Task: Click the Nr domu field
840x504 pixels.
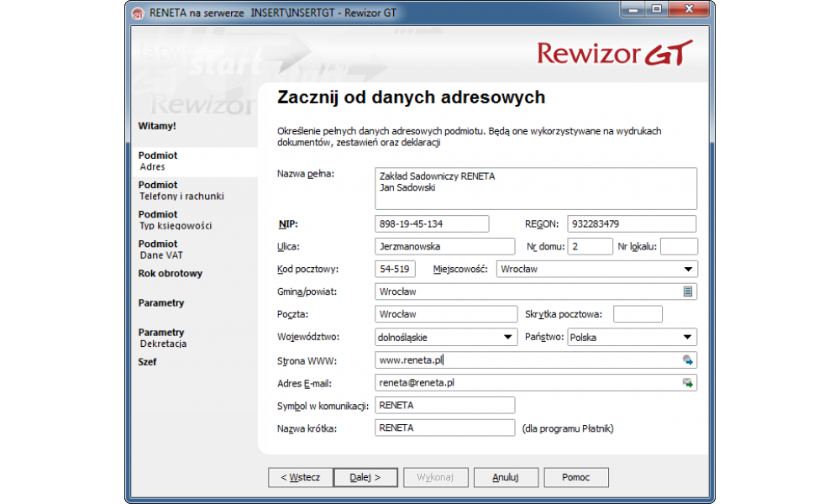Action: (590, 246)
